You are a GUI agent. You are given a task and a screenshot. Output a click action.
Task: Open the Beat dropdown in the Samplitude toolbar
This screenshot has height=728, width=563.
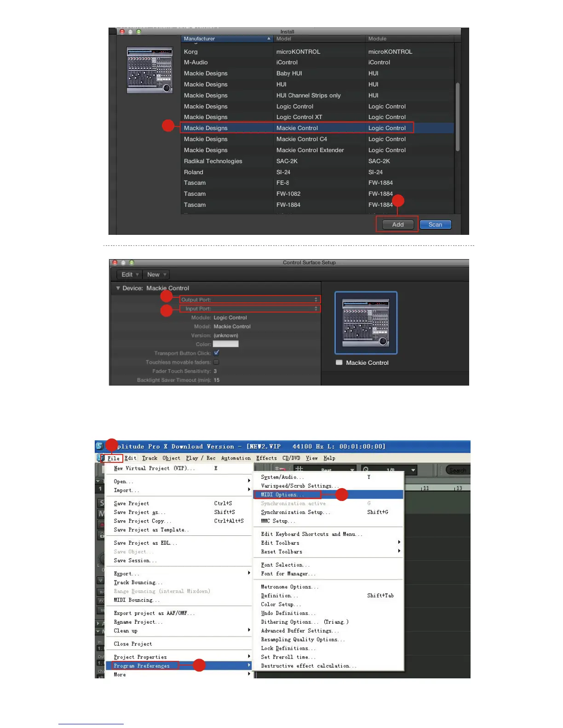coord(352,470)
